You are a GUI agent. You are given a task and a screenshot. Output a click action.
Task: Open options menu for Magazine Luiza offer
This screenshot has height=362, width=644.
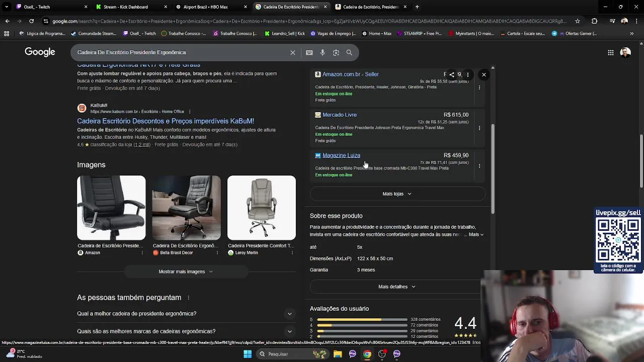click(x=479, y=166)
